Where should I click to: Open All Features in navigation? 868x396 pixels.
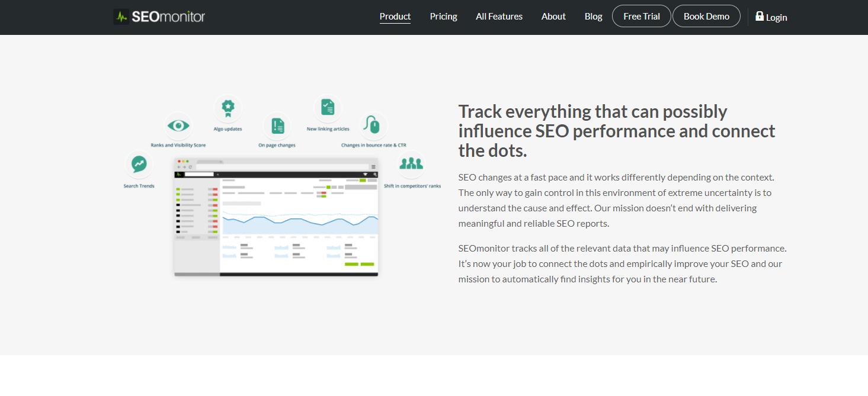tap(499, 17)
